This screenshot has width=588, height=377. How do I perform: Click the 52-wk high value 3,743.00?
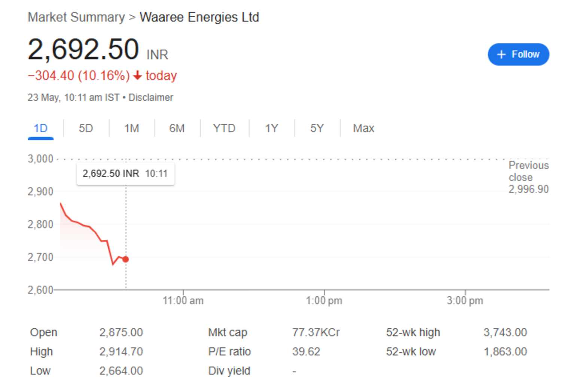pyautogui.click(x=505, y=332)
